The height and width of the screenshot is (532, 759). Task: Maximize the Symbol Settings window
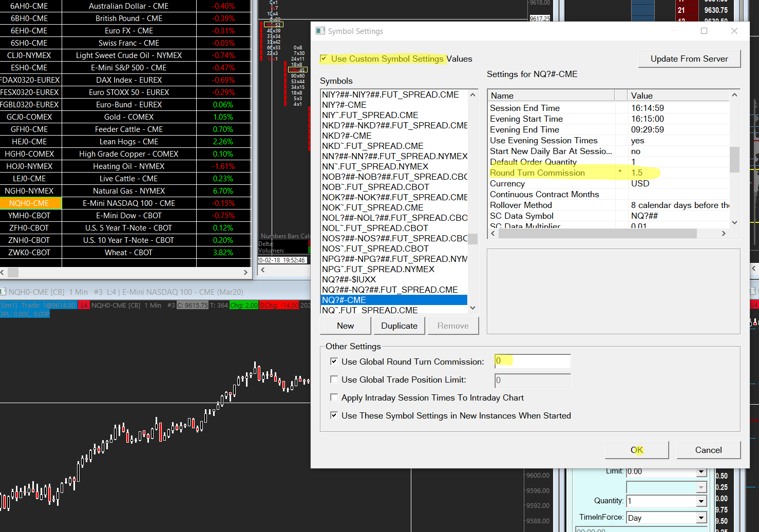(x=704, y=31)
